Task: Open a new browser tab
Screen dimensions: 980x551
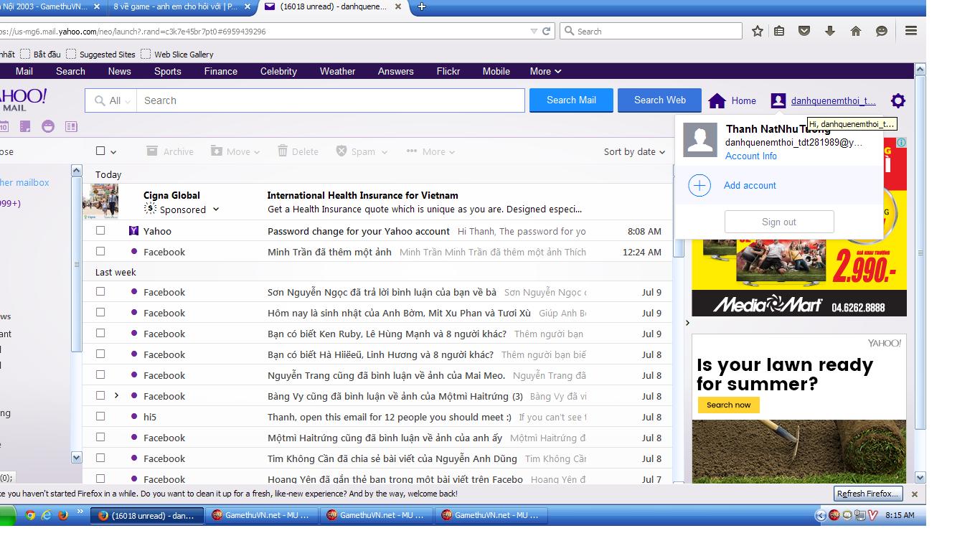Action: click(x=422, y=6)
